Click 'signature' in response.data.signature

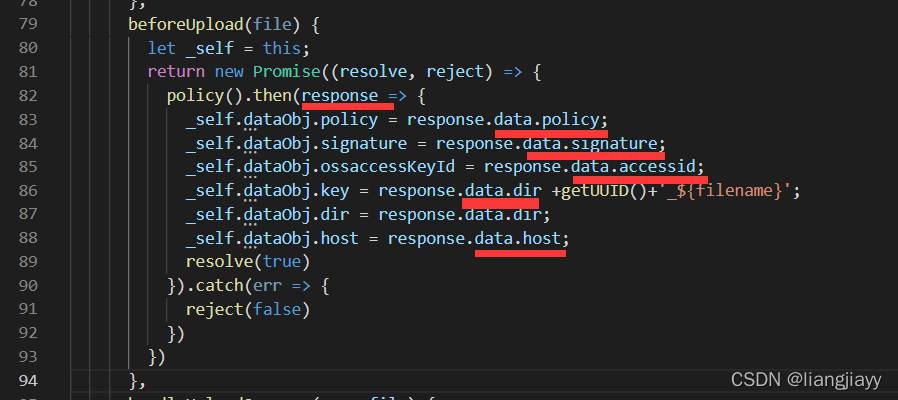tap(613, 143)
